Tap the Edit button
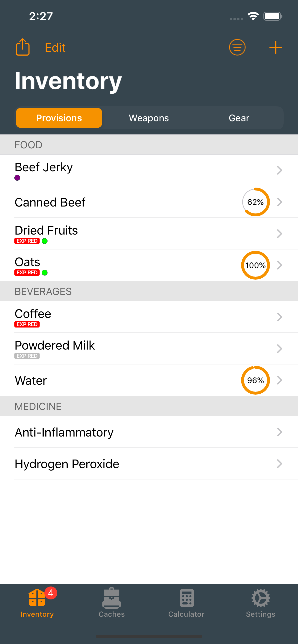Image resolution: width=298 pixels, height=644 pixels. (55, 47)
